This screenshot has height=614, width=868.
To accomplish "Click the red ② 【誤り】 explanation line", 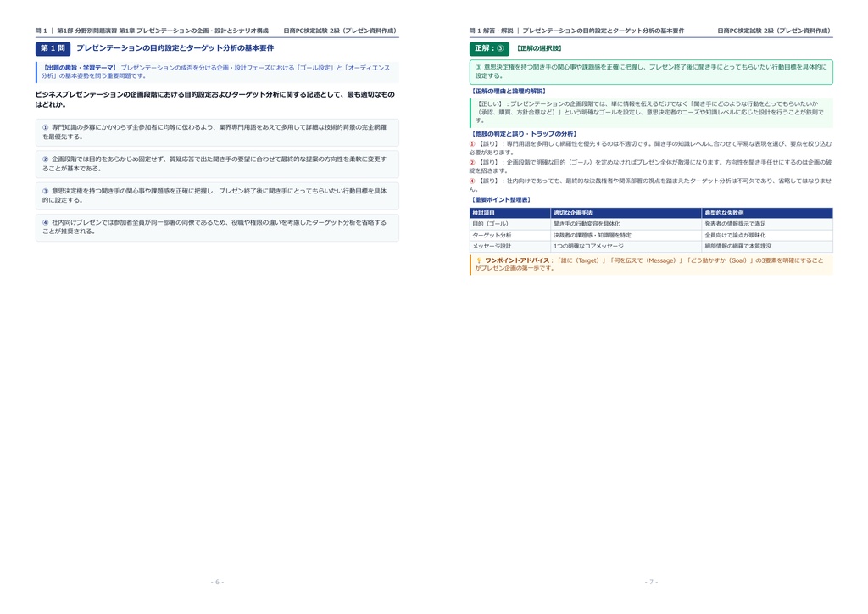I will tap(650, 167).
